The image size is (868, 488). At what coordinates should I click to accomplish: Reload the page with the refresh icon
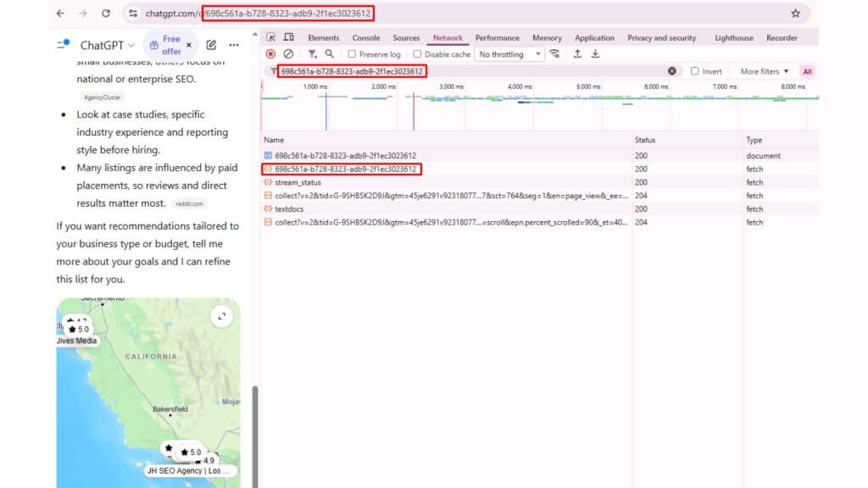106,14
